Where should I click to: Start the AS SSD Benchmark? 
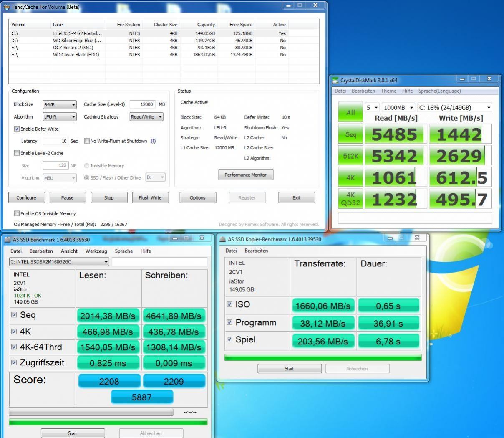(73, 433)
